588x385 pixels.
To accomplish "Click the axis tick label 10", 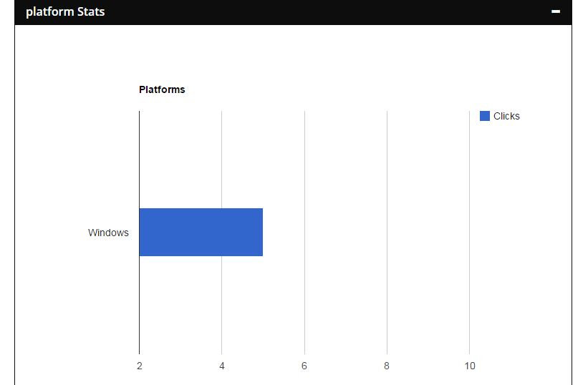I will tap(470, 366).
